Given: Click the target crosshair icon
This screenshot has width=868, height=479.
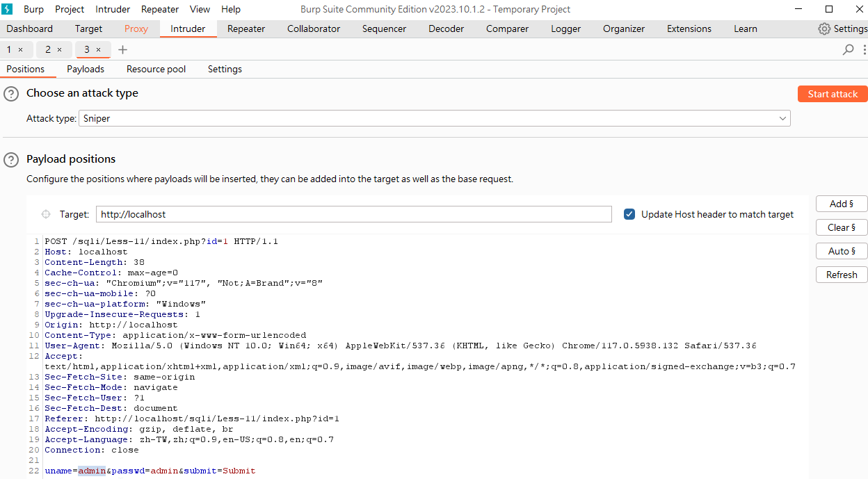Looking at the screenshot, I should click(x=46, y=214).
